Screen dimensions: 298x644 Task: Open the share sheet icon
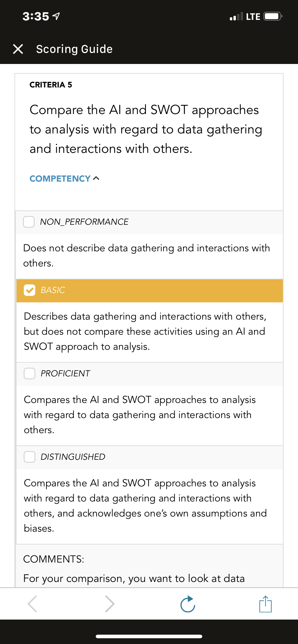(265, 604)
